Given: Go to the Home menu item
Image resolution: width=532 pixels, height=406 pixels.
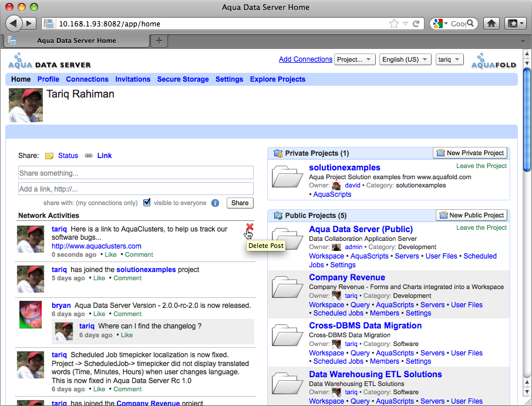Looking at the screenshot, I should (x=21, y=79).
